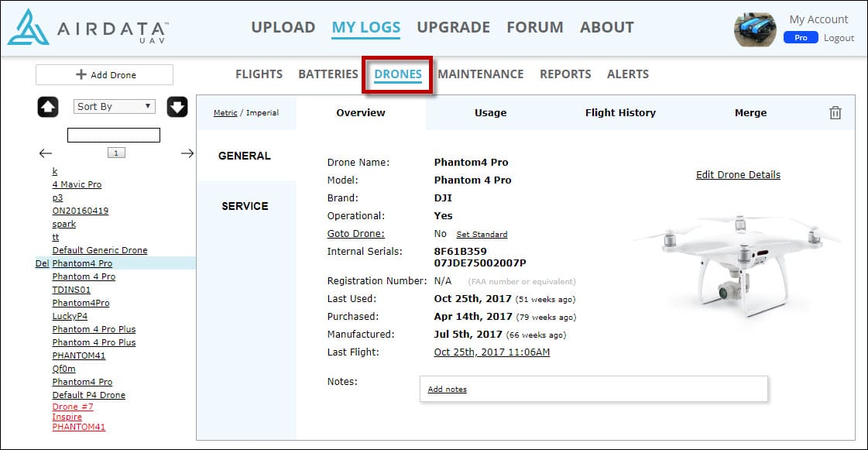
Task: Go to the UPGRADE page
Action: tap(454, 27)
